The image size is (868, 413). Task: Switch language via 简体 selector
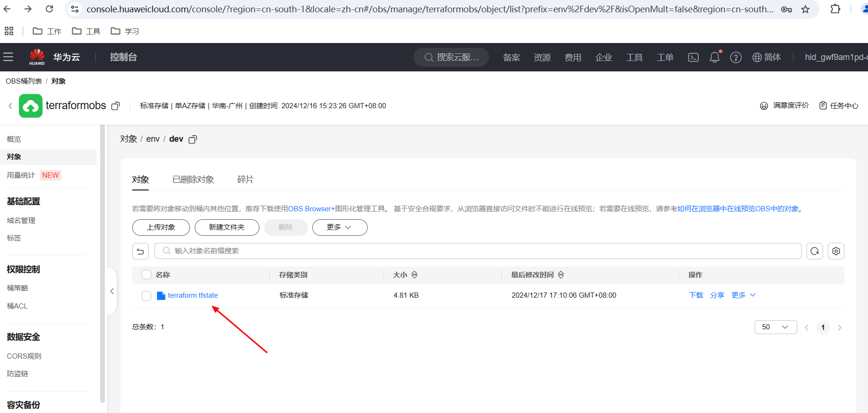766,57
